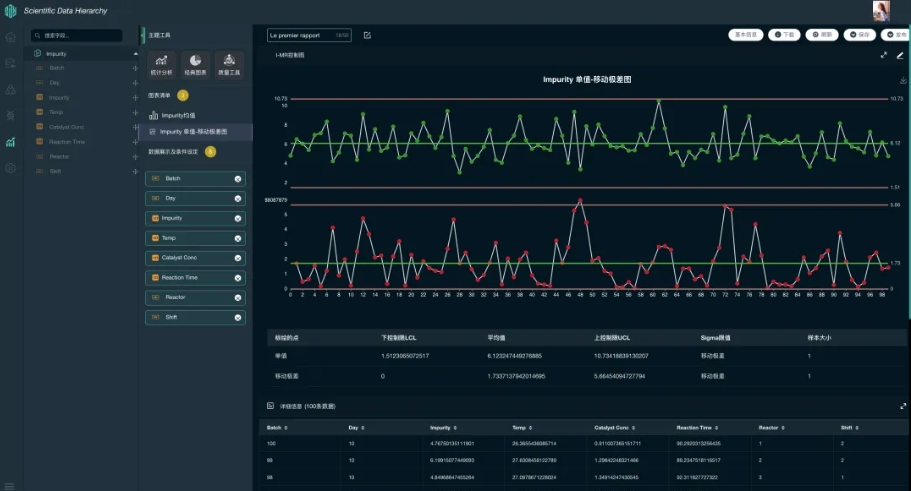Remove the Batch field chip
This screenshot has width=911, height=491.
click(x=238, y=179)
